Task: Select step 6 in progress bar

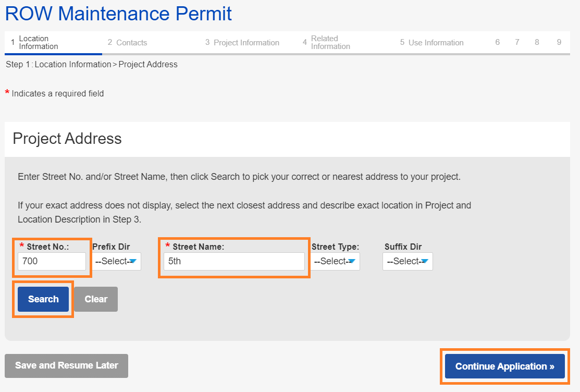Action: [x=498, y=42]
